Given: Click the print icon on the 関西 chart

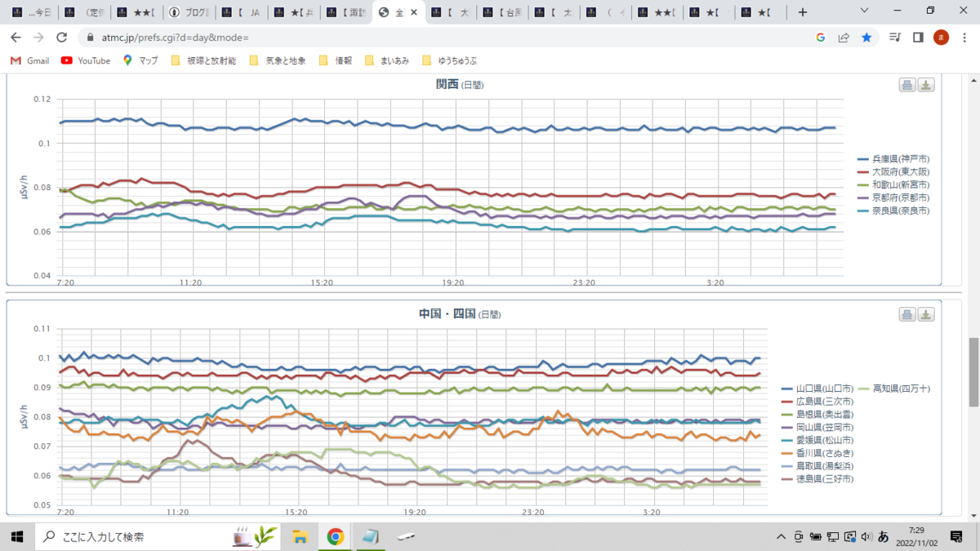Looking at the screenshot, I should point(907,86).
